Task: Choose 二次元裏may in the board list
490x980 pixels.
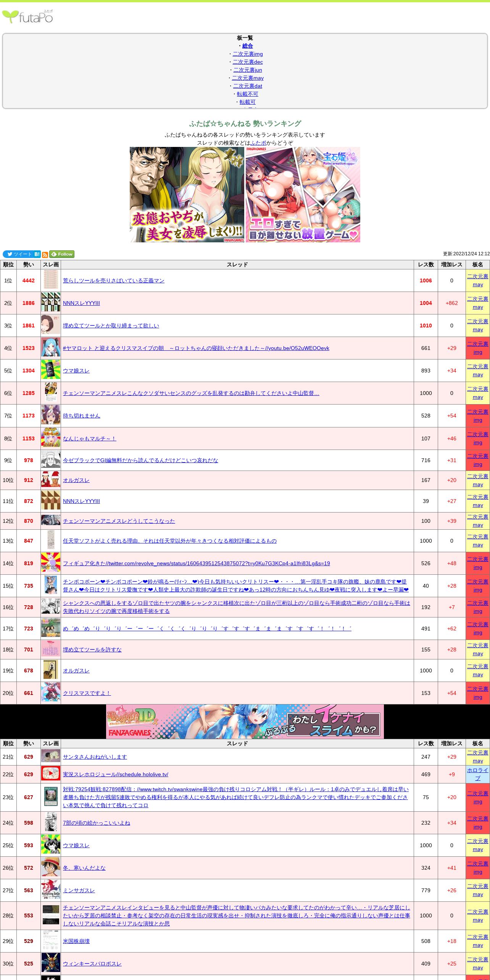Action: click(x=248, y=78)
